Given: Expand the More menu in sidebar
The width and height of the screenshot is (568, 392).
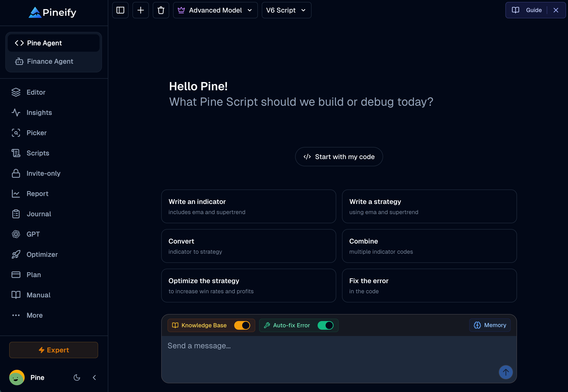Looking at the screenshot, I should 34,315.
